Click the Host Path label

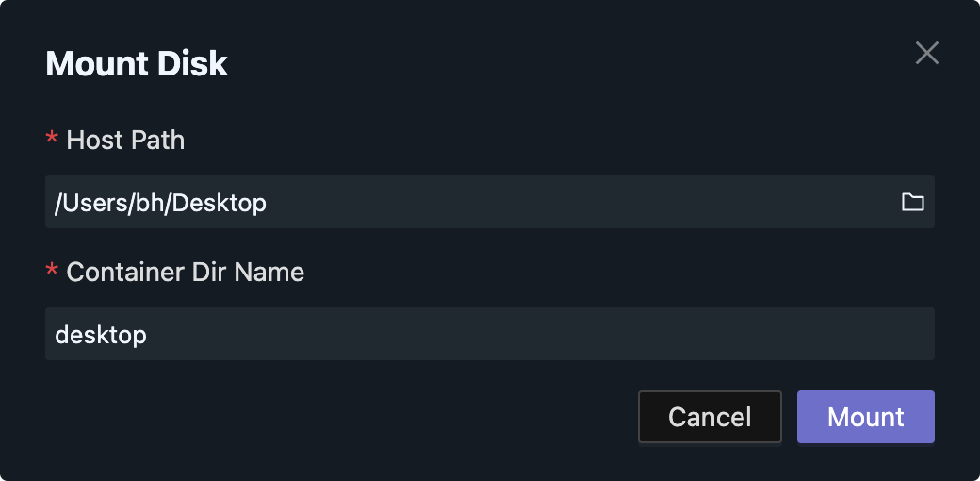click(x=125, y=141)
